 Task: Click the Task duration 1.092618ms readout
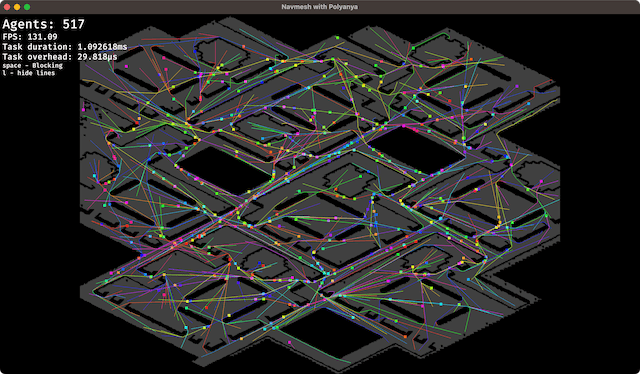pyautogui.click(x=64, y=47)
